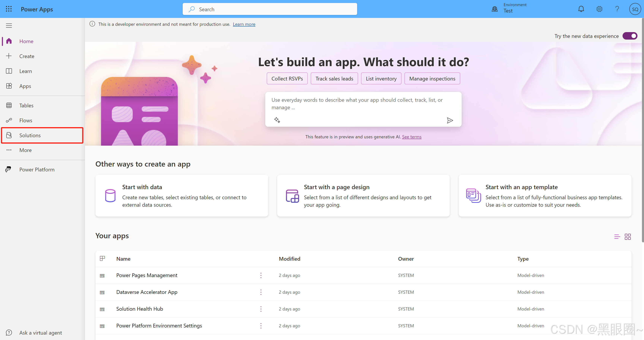Open the app launcher waffle icon
644x340 pixels.
coord(9,9)
